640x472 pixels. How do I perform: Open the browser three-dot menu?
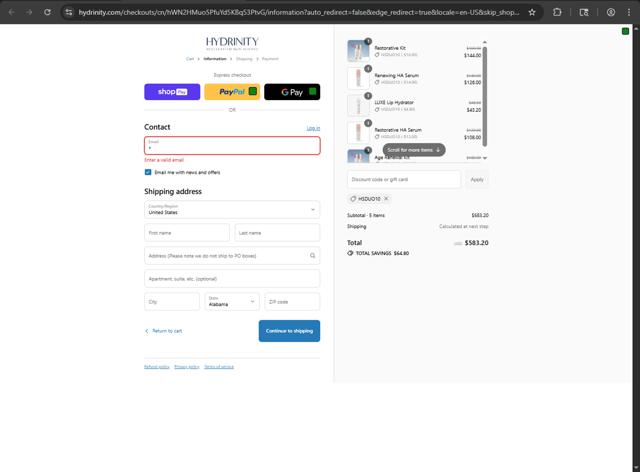tap(629, 12)
